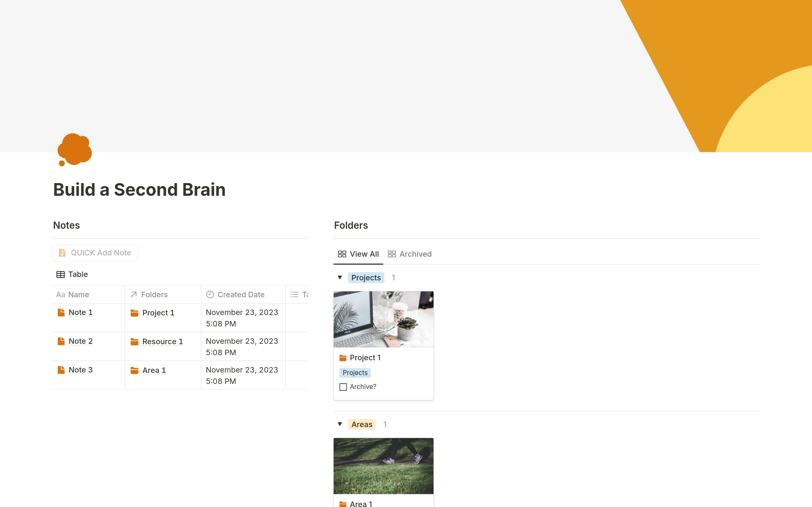Open the Area 1 card cover photo
This screenshot has height=507, width=812.
coord(383,466)
